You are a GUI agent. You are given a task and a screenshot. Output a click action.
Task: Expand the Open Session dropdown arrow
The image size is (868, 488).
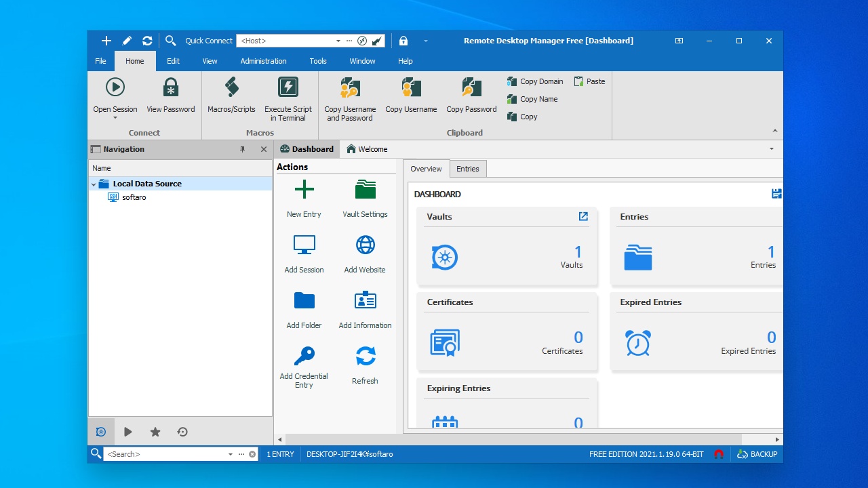pos(115,119)
